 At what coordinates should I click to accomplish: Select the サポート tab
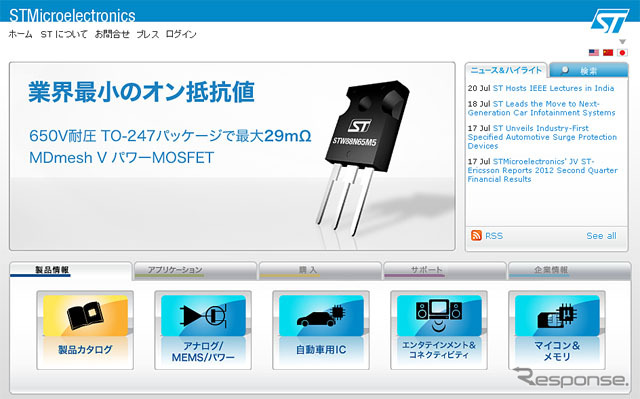click(x=444, y=270)
